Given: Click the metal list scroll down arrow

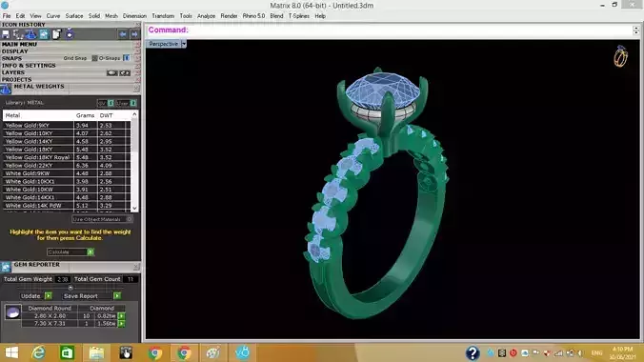Looking at the screenshot, I should point(134,208).
